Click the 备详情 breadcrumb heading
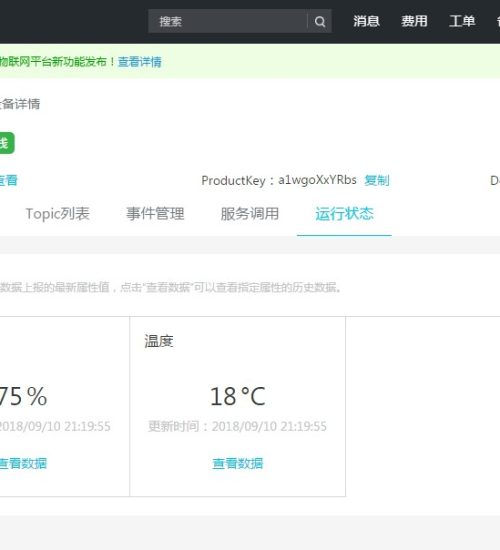 click(x=20, y=104)
